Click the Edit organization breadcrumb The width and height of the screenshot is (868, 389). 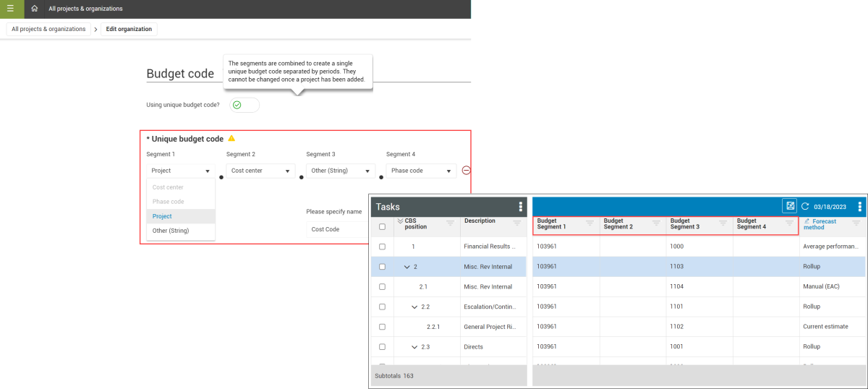[x=129, y=29]
